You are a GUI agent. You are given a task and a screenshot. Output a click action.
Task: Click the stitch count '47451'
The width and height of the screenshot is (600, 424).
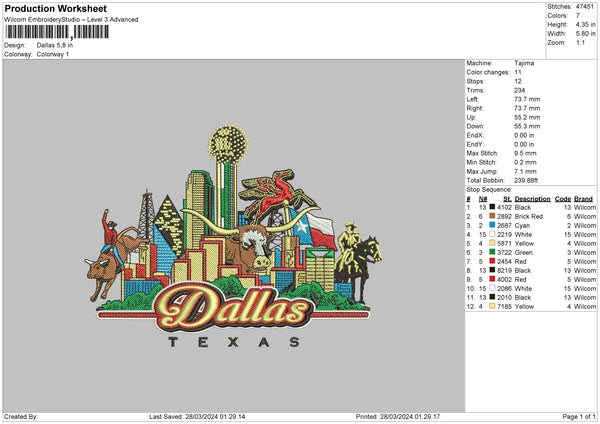tap(585, 7)
